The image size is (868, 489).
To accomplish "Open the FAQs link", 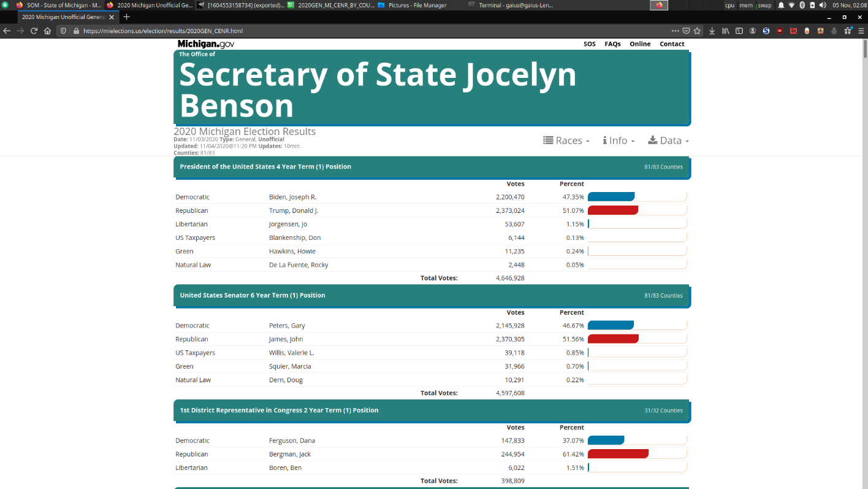I will pyautogui.click(x=612, y=44).
